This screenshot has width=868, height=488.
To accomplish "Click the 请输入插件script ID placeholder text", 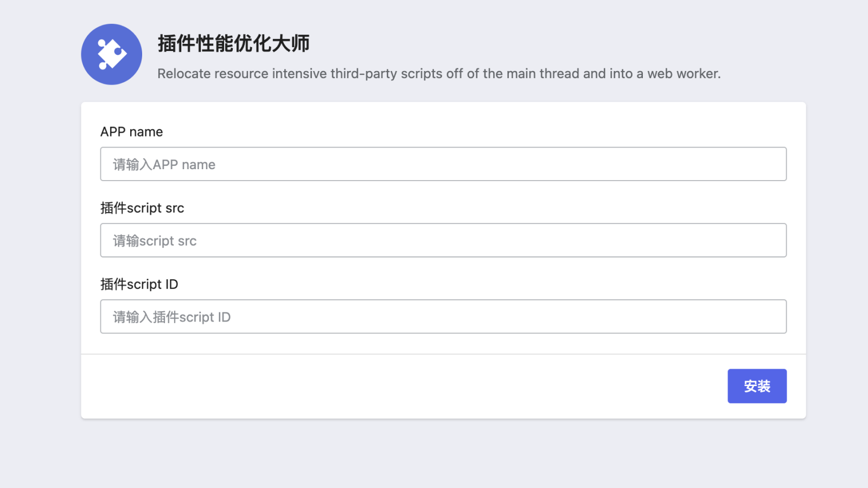I will [171, 317].
